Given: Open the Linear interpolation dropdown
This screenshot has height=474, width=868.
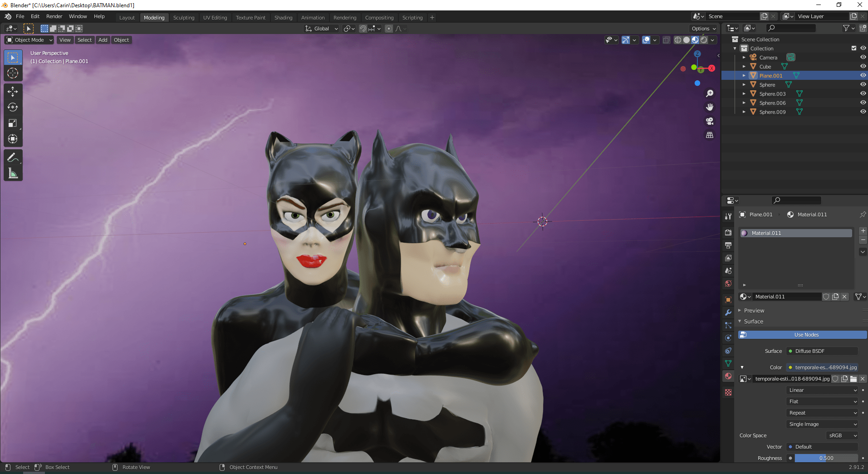Looking at the screenshot, I should pos(822,390).
